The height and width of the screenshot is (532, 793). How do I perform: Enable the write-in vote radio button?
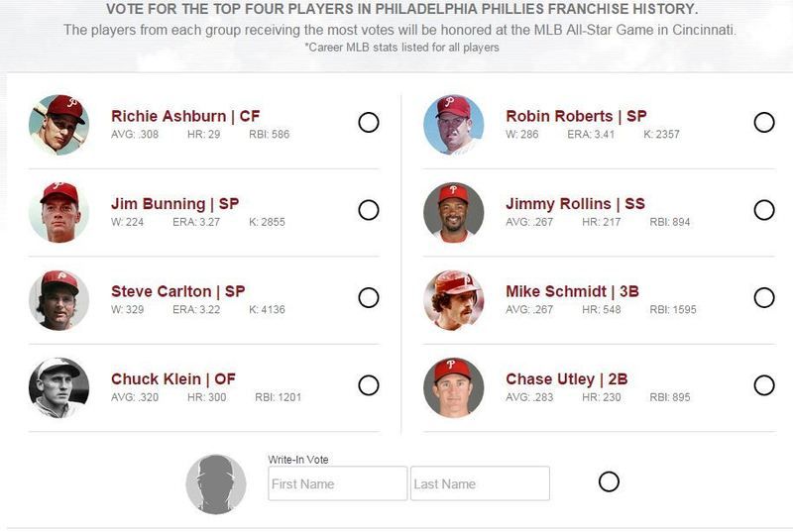609,481
